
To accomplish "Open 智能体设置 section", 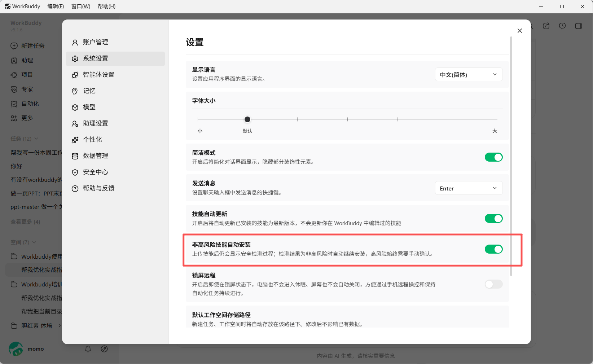I will [x=115, y=75].
